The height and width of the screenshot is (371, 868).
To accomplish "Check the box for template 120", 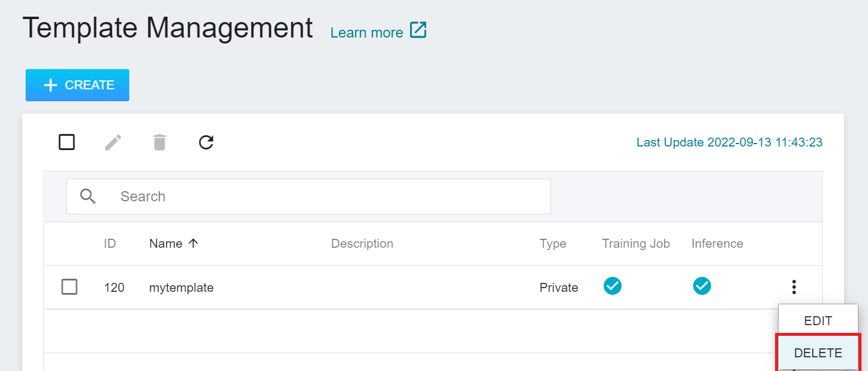I will [x=70, y=287].
